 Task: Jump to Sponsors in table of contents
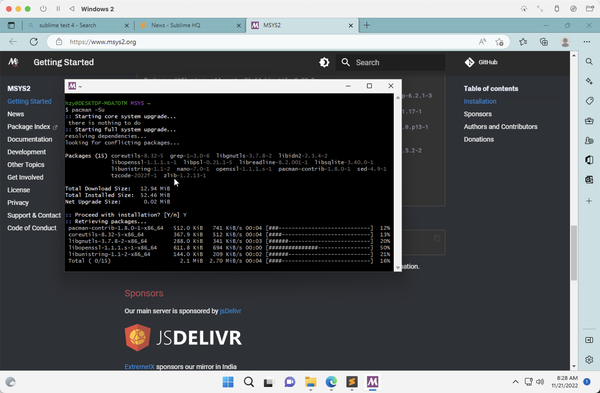point(478,114)
